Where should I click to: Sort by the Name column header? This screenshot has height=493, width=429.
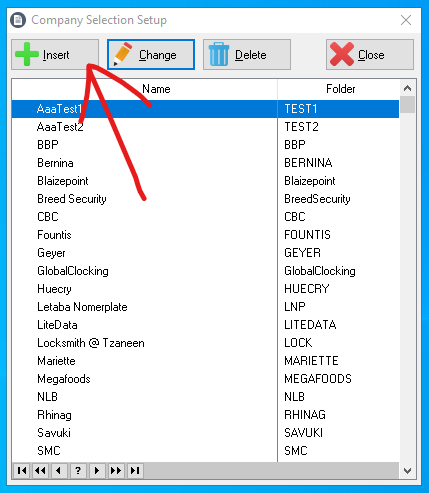(145, 89)
